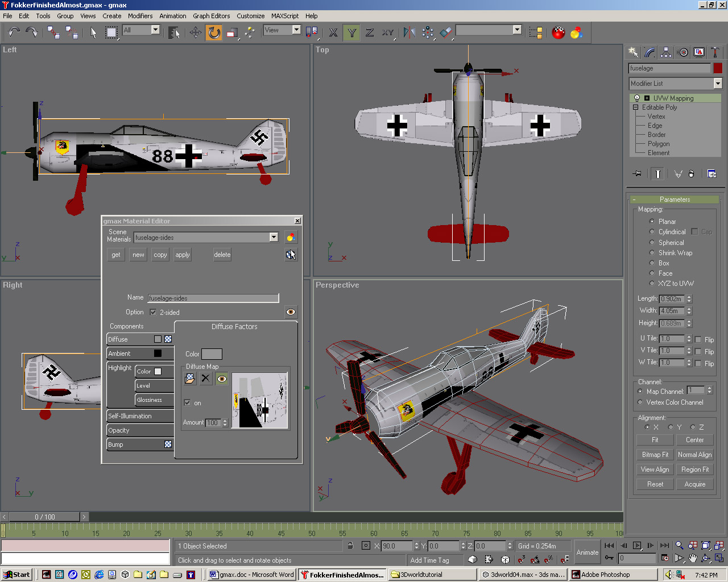Click the Bitmap Fit button
The image size is (728, 582).
[x=655, y=455]
